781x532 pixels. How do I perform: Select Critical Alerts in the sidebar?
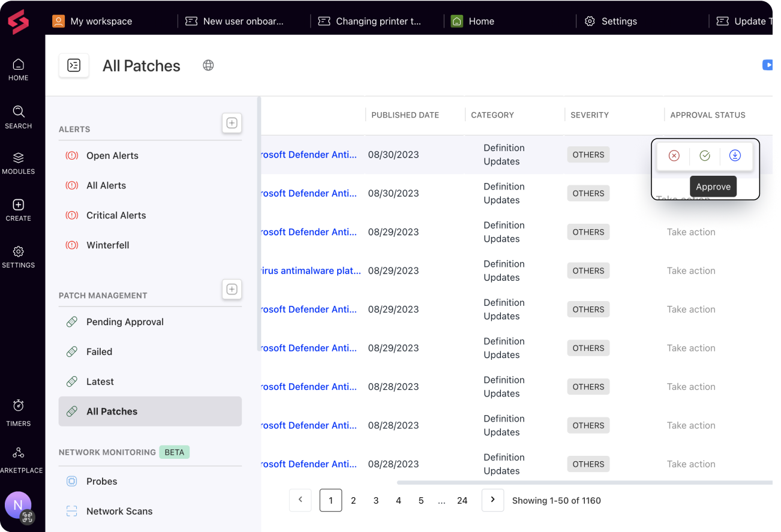[x=115, y=215]
